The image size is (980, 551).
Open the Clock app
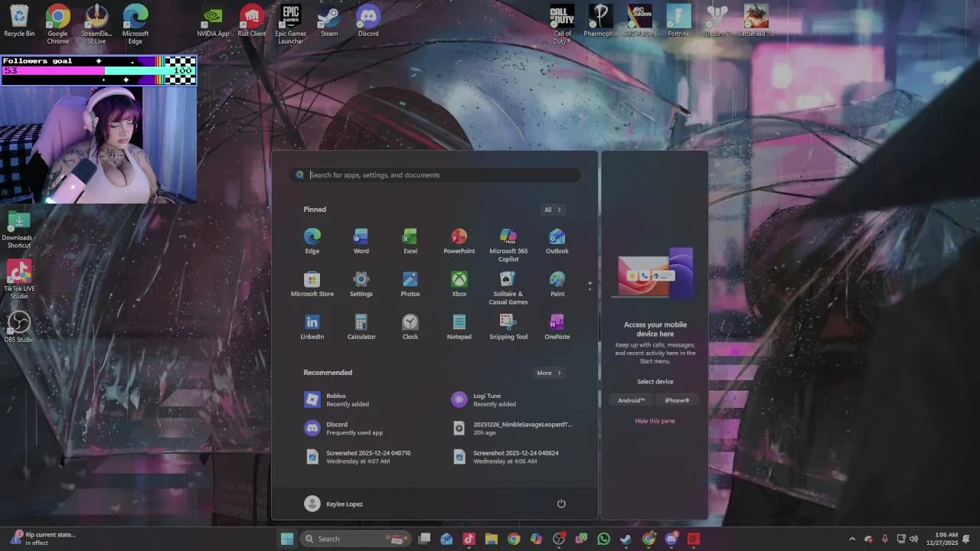pos(410,327)
